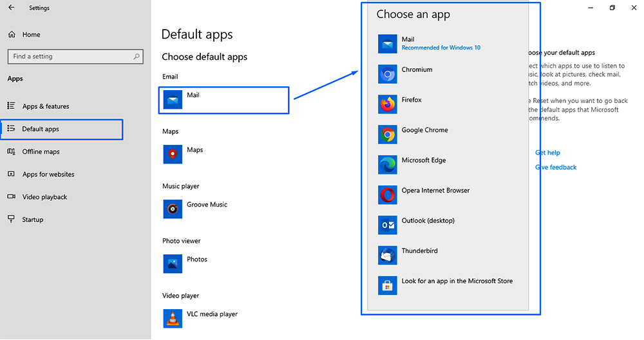Click the Maps pin icon

coord(173,155)
